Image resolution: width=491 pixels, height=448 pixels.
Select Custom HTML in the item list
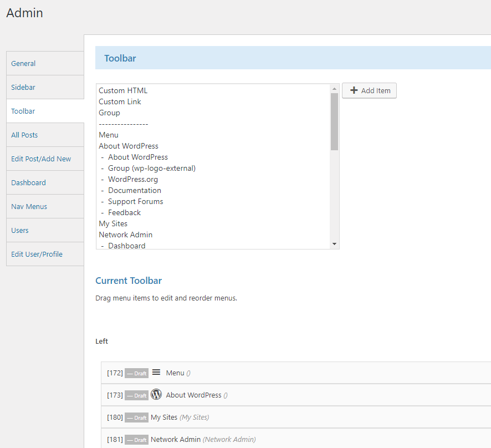coord(123,90)
